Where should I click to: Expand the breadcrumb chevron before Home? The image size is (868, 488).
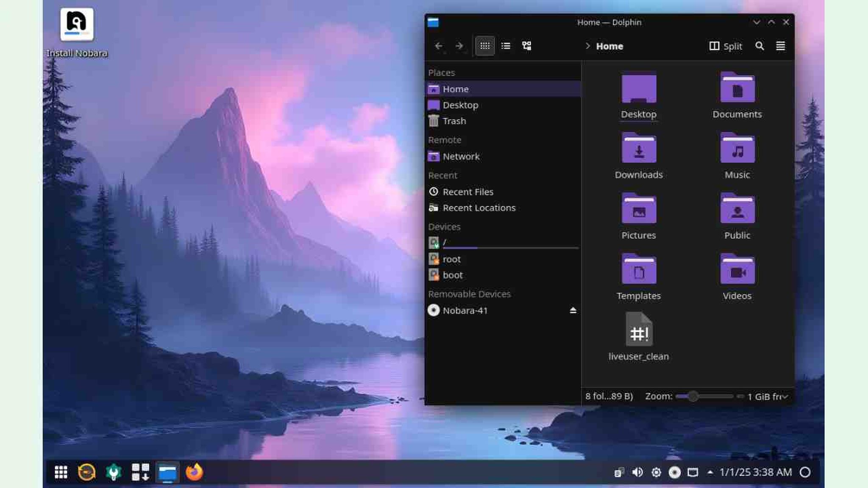click(x=588, y=47)
